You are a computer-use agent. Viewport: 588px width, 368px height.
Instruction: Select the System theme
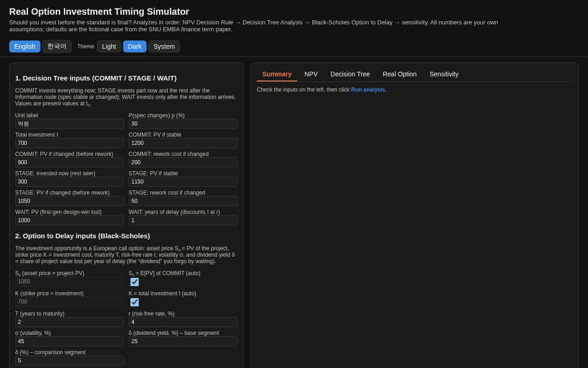click(164, 46)
